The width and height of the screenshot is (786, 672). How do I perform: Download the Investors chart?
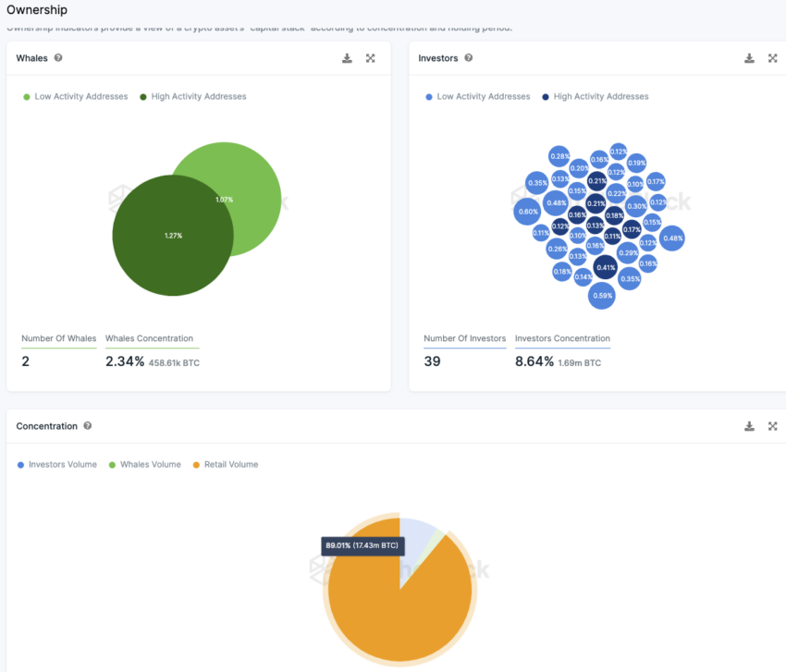(x=749, y=58)
